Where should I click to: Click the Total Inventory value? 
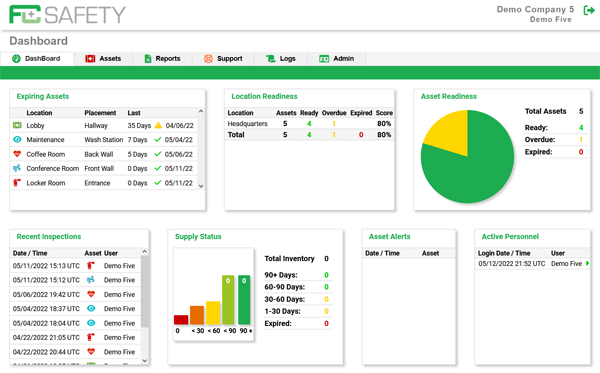(x=326, y=259)
